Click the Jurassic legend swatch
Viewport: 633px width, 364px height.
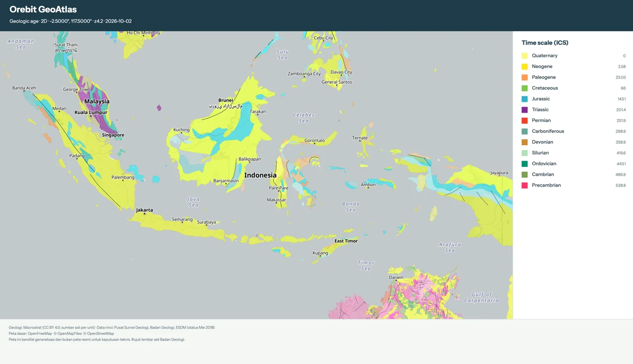click(525, 99)
